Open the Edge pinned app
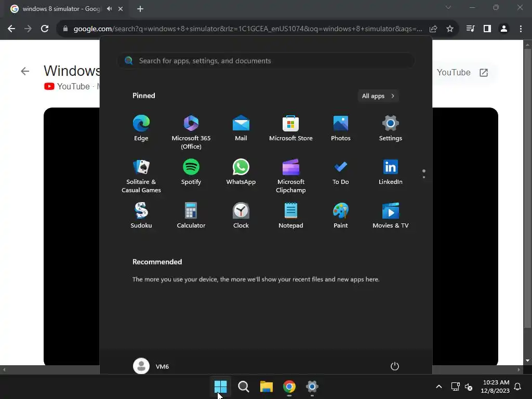The width and height of the screenshot is (532, 399). coord(141,128)
